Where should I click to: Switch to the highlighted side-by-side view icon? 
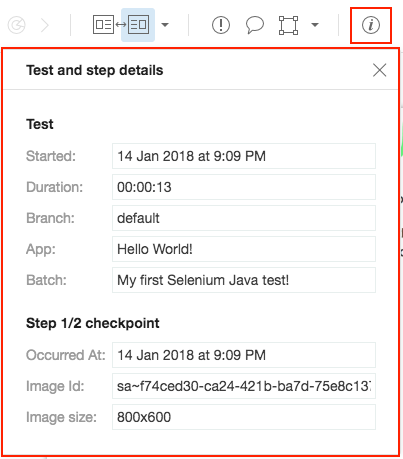138,25
